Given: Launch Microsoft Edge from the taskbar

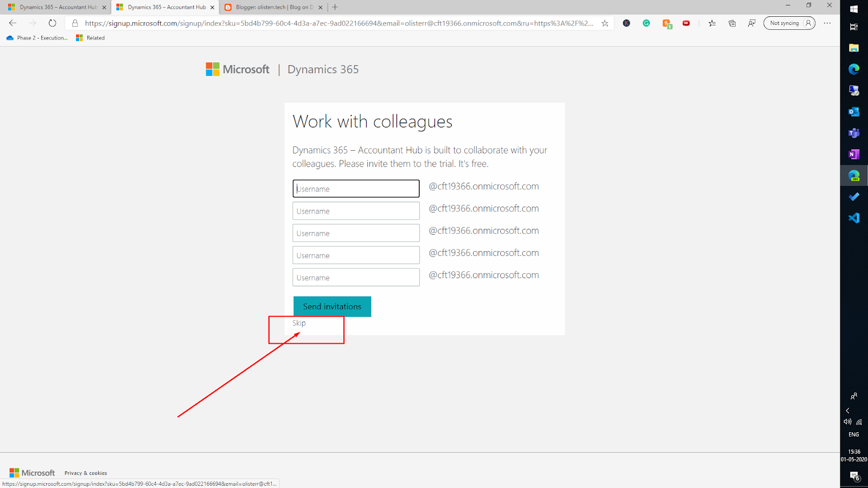Looking at the screenshot, I should [854, 69].
